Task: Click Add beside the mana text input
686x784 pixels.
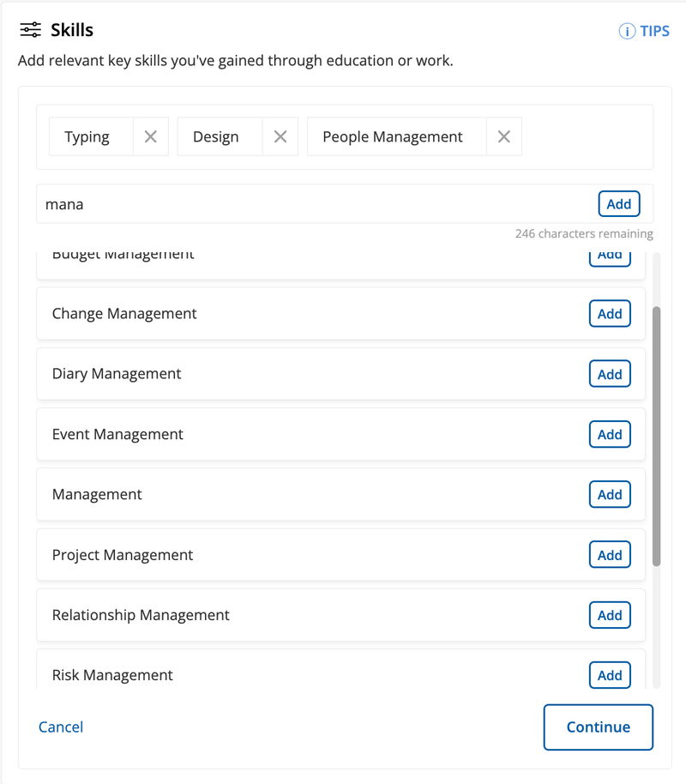Action: pyautogui.click(x=618, y=203)
